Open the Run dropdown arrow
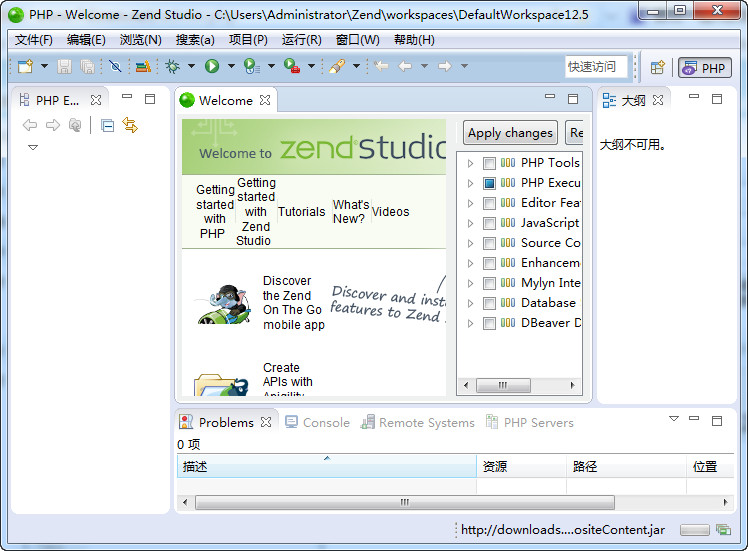 pyautogui.click(x=231, y=66)
